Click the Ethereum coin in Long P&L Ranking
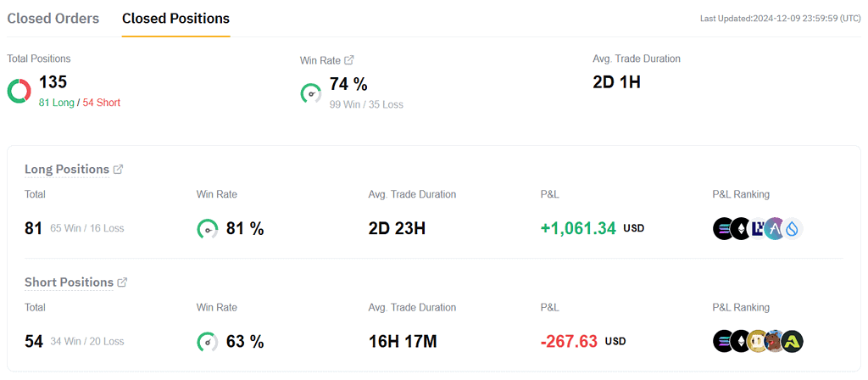The height and width of the screenshot is (380, 868). point(741,228)
